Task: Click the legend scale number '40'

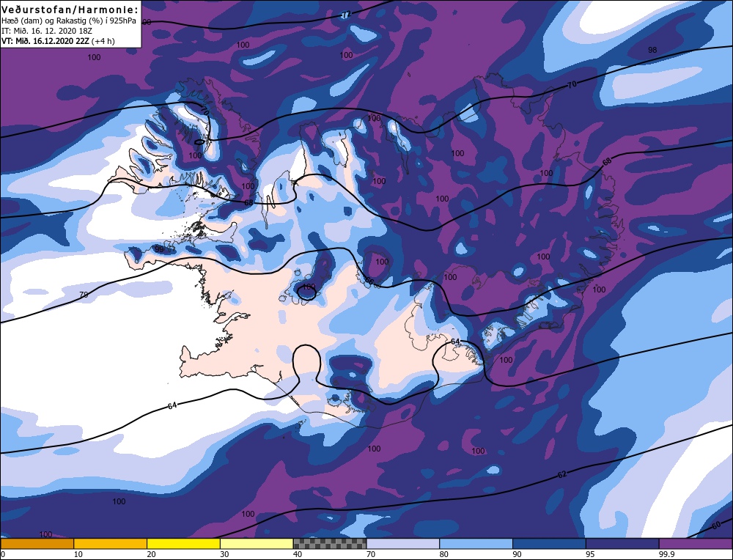Action: tap(298, 554)
